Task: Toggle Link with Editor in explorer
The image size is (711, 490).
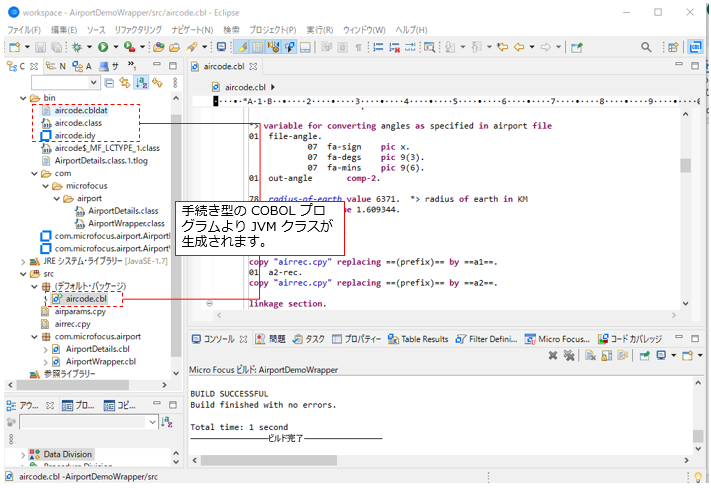Action: pyautogui.click(x=124, y=82)
